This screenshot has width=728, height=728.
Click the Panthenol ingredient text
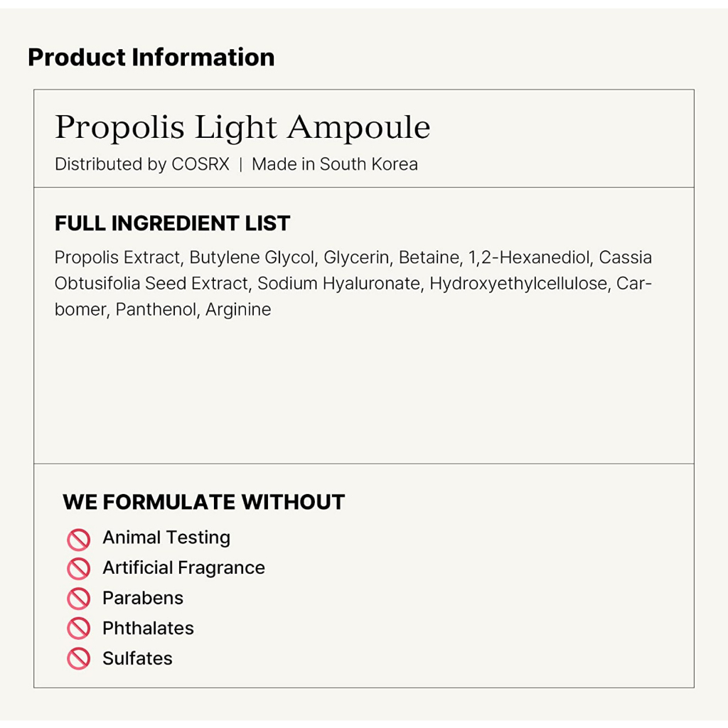pyautogui.click(x=156, y=310)
